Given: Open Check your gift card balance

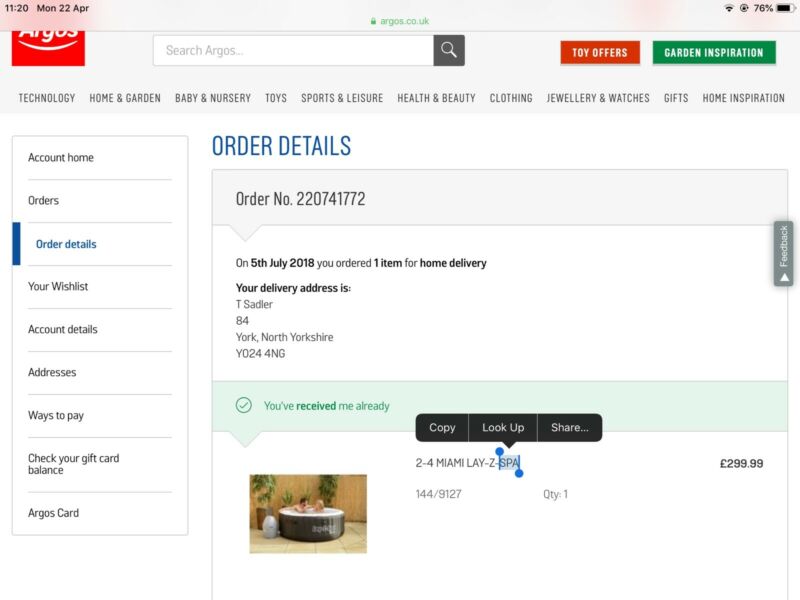Looking at the screenshot, I should point(73,464).
